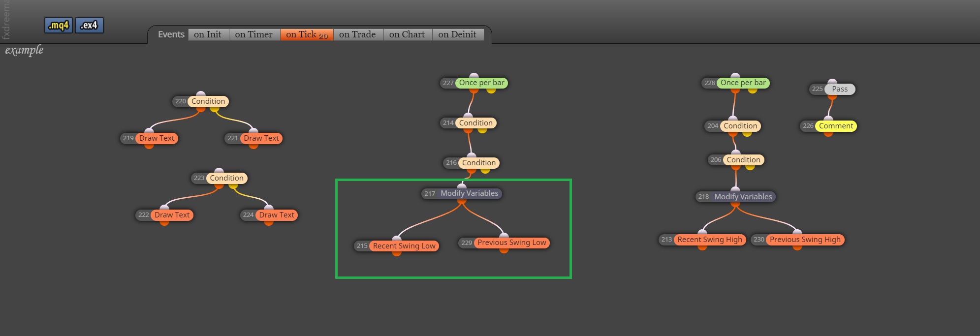Open the on Trade tab
The height and width of the screenshot is (336, 980).
pos(358,34)
